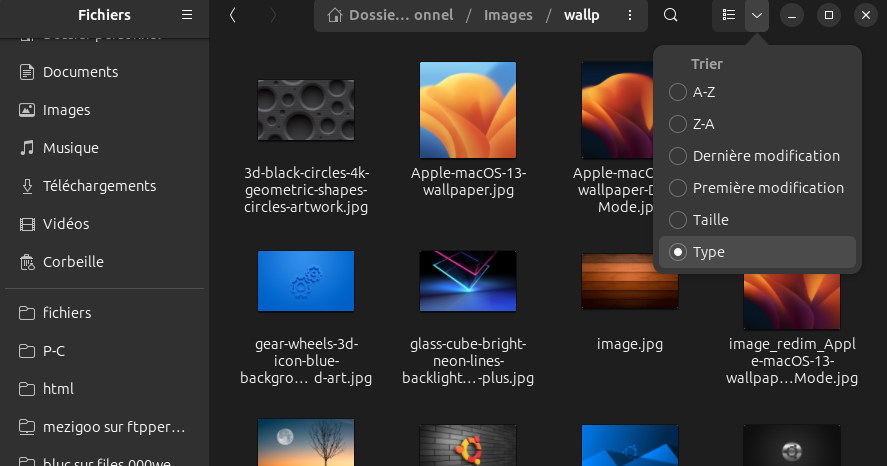Go back with the left arrow
This screenshot has width=887, height=466.
click(232, 15)
